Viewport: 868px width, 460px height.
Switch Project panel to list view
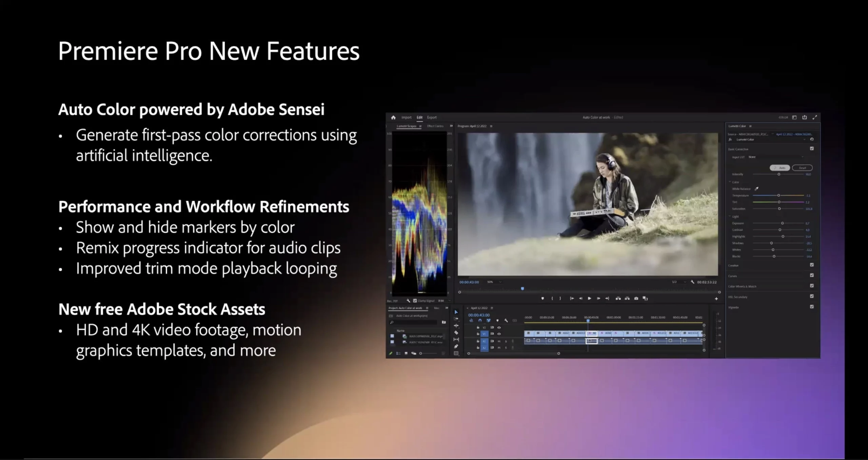click(x=398, y=353)
